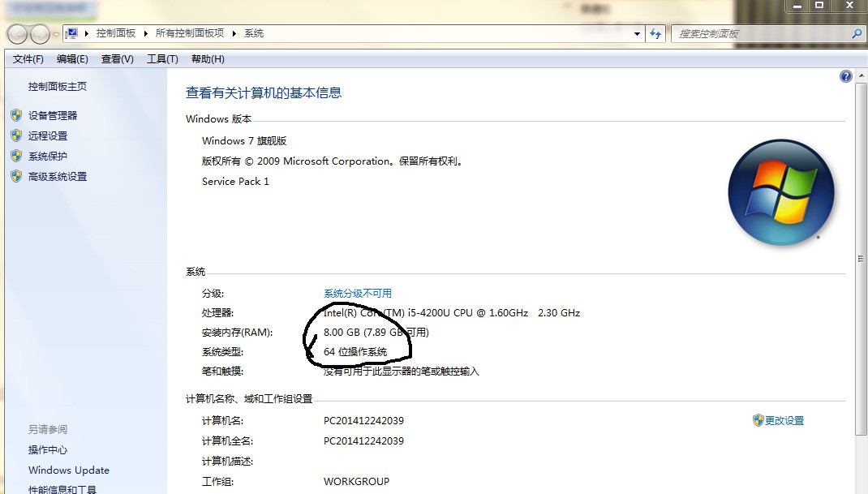Open 性能信息和工具 link
868x494 pixels.
coord(62,489)
